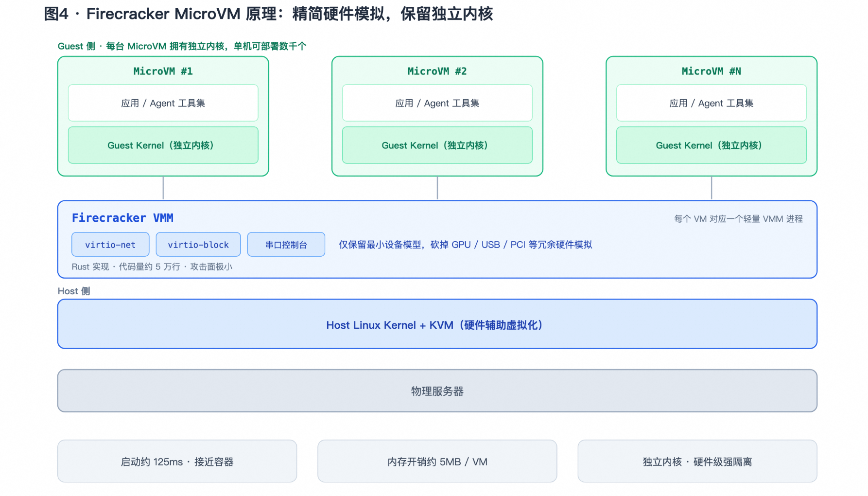
Task: Select the '物理服务器' bar
Action: pos(437,391)
